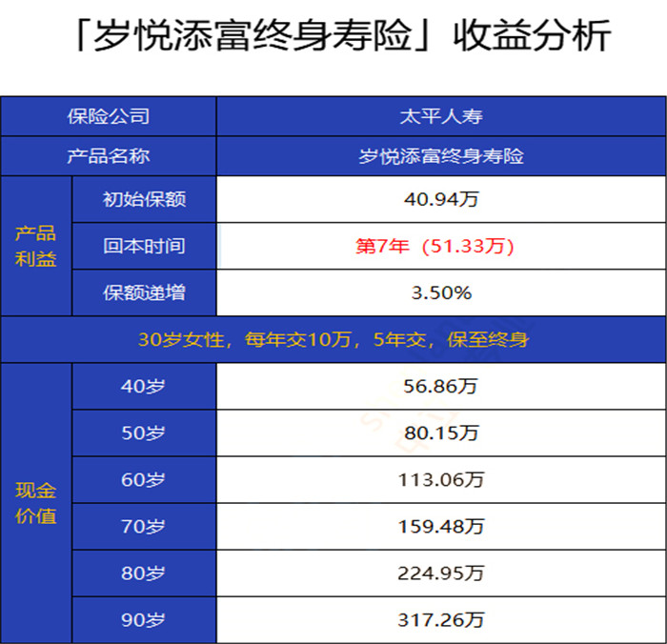Viewport: 667px width, 644px height.
Task: Click the 40岁 row label
Action: click(144, 386)
